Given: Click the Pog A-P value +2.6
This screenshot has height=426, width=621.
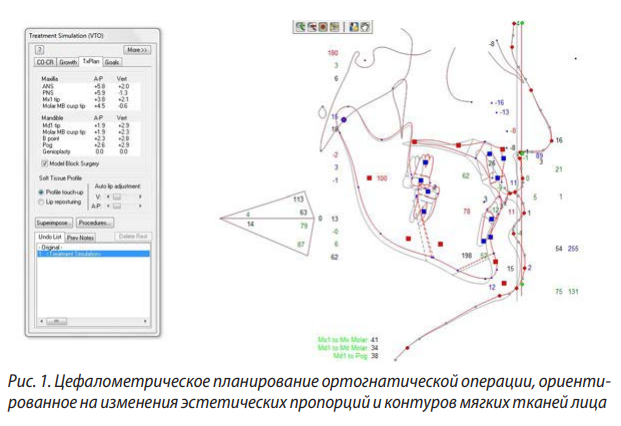Looking at the screenshot, I should click(99, 145).
